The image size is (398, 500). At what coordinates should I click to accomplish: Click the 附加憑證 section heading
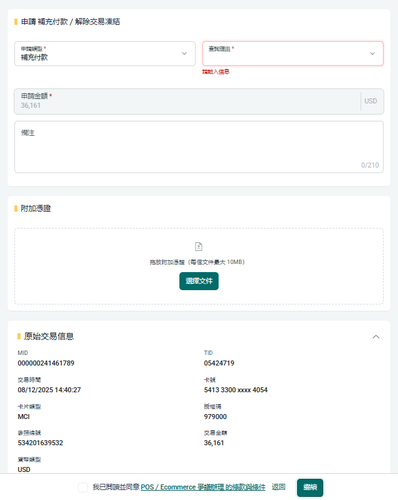(36, 209)
